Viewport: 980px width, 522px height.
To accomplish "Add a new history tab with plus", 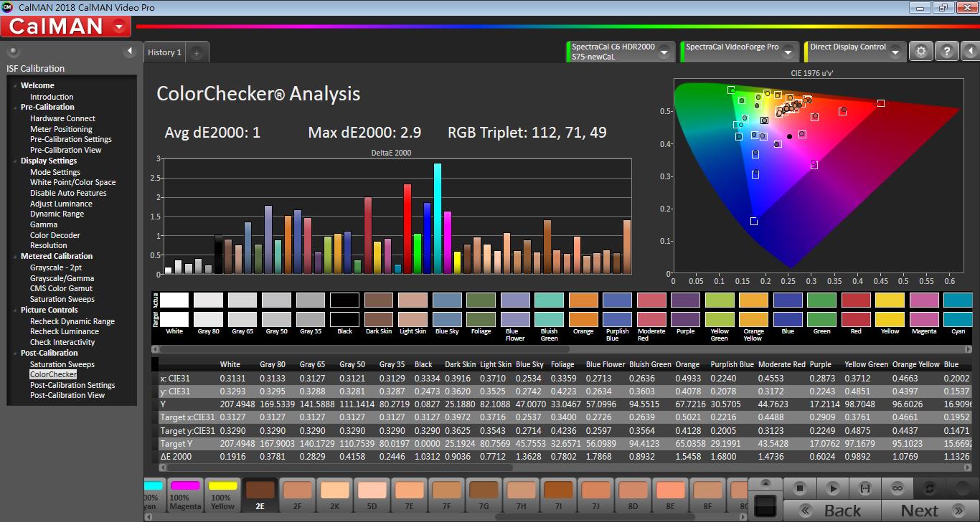I will [x=197, y=52].
